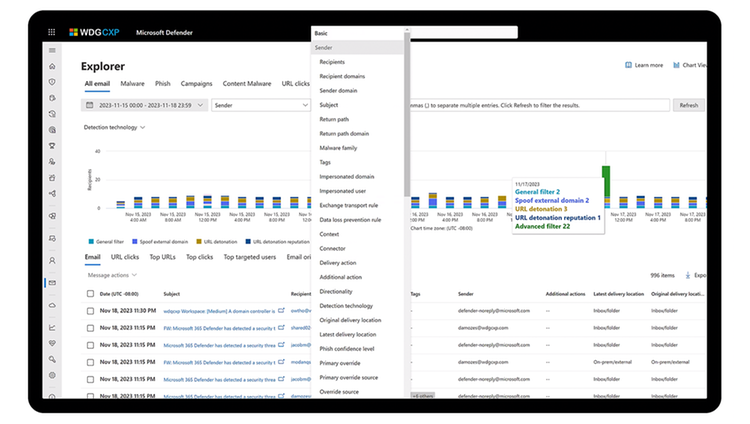
Task: Click the General filter legend swatch
Action: pyautogui.click(x=91, y=242)
